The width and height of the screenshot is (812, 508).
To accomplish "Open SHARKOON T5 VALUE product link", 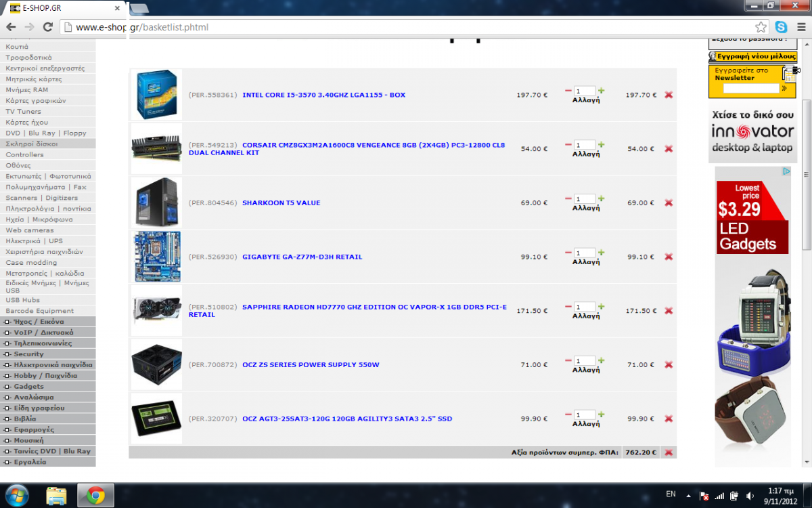I will [x=281, y=203].
